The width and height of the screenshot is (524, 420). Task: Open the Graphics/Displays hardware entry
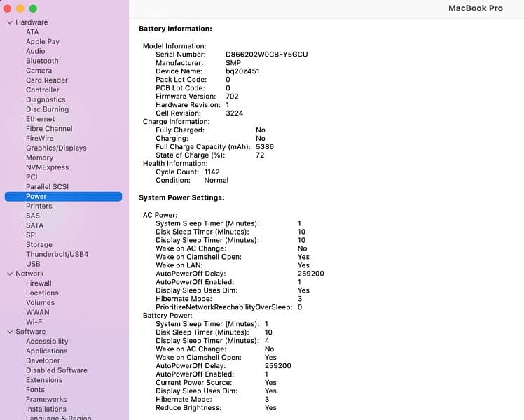click(56, 148)
